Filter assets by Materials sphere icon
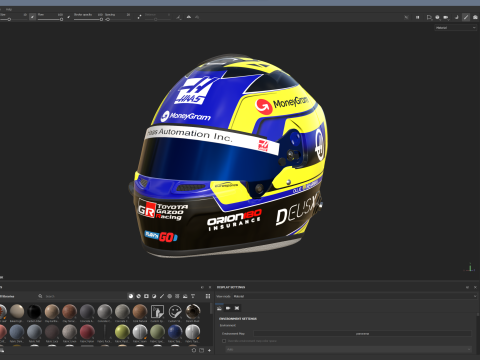Viewport: 480px width, 360px height. 131,296
